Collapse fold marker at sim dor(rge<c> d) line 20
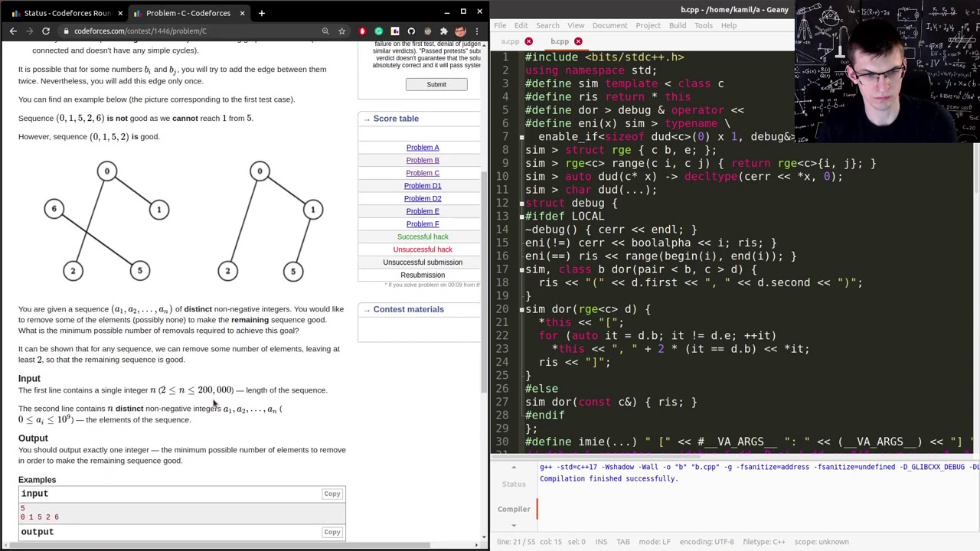 click(x=521, y=309)
